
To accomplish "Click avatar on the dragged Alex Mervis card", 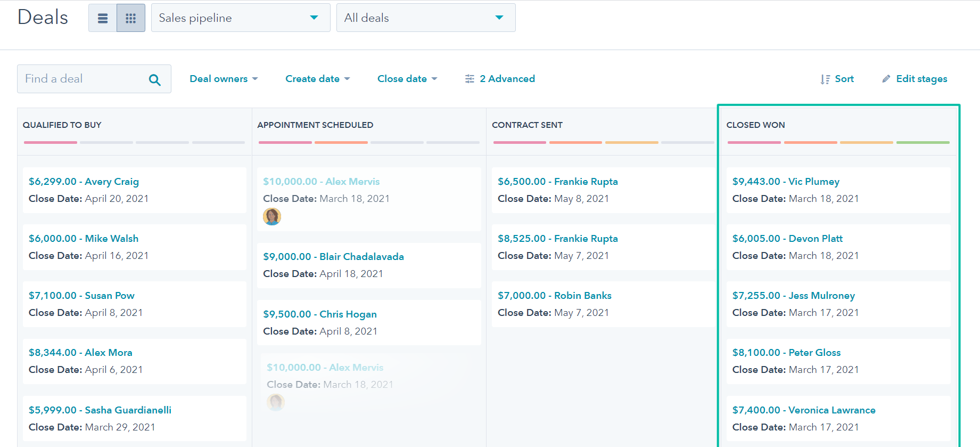I will [276, 402].
